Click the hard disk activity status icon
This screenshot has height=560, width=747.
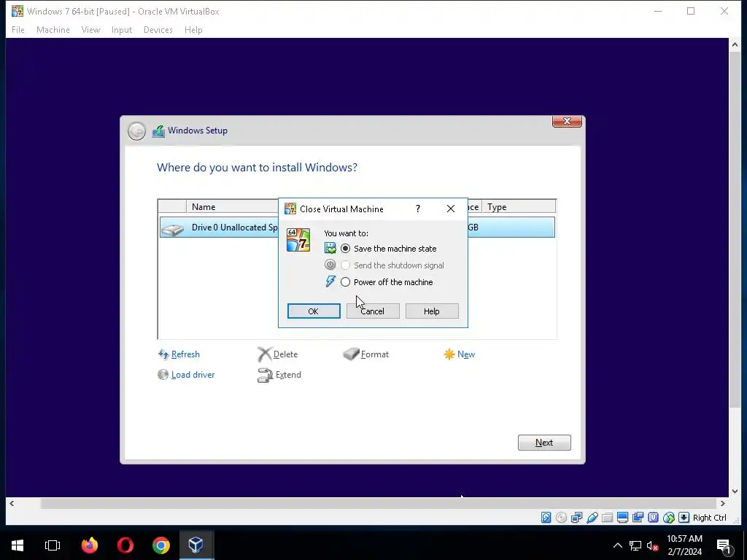[x=546, y=518]
